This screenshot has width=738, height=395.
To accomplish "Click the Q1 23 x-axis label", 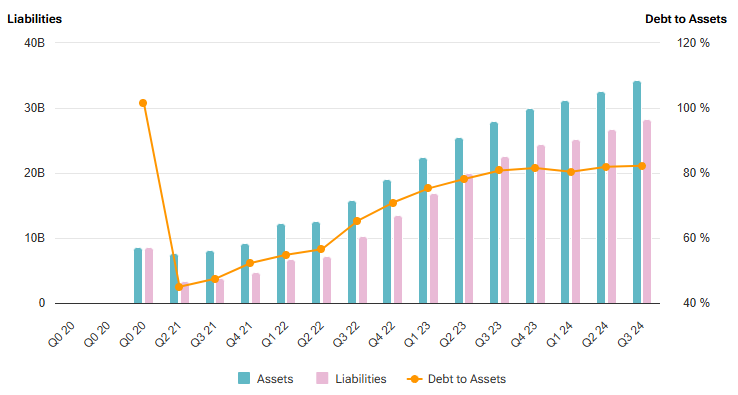I will tap(417, 335).
